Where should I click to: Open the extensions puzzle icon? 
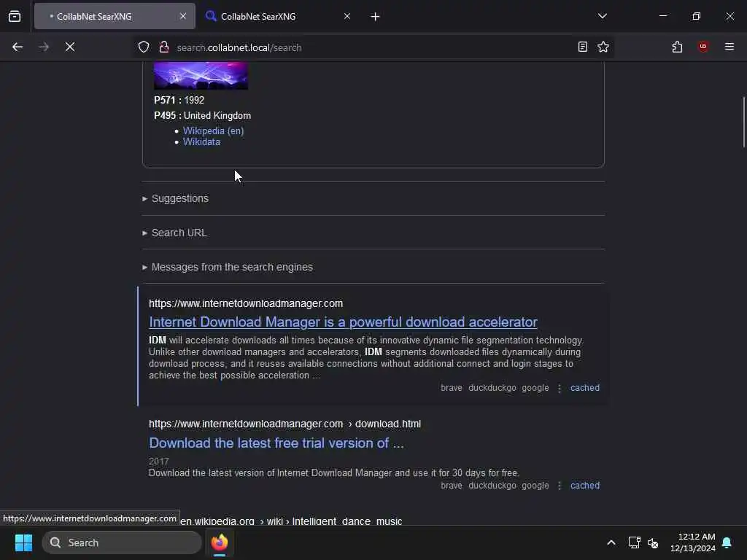[x=677, y=47]
